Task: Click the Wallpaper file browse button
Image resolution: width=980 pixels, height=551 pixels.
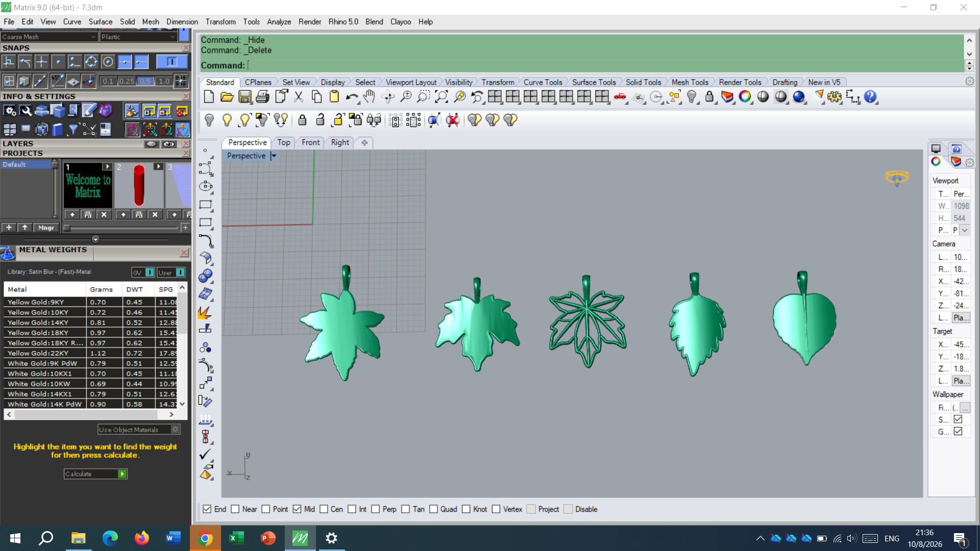Action: tap(965, 408)
